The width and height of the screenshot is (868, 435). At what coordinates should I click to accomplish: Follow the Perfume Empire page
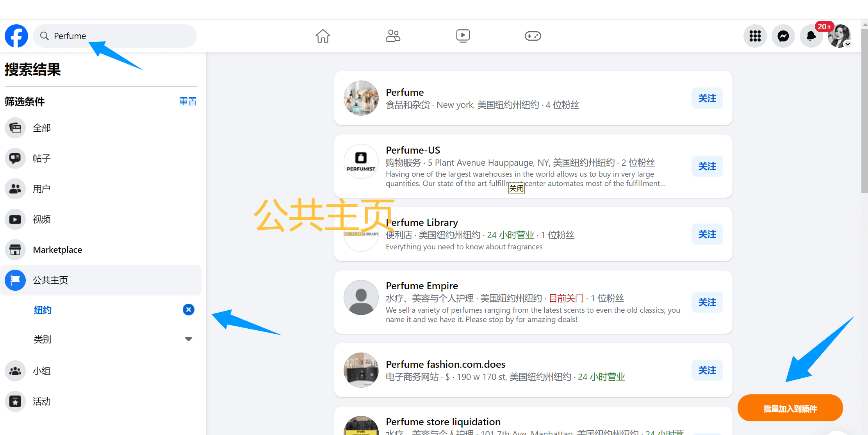pos(707,302)
